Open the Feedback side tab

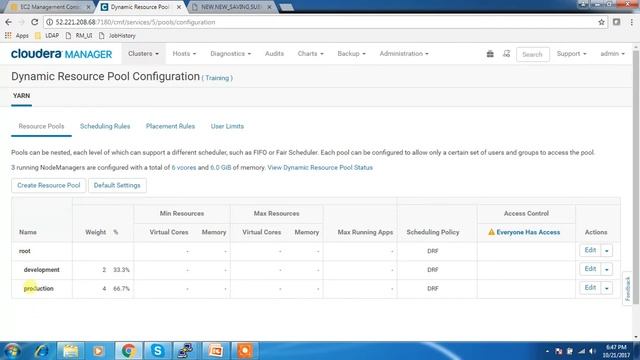tap(628, 289)
